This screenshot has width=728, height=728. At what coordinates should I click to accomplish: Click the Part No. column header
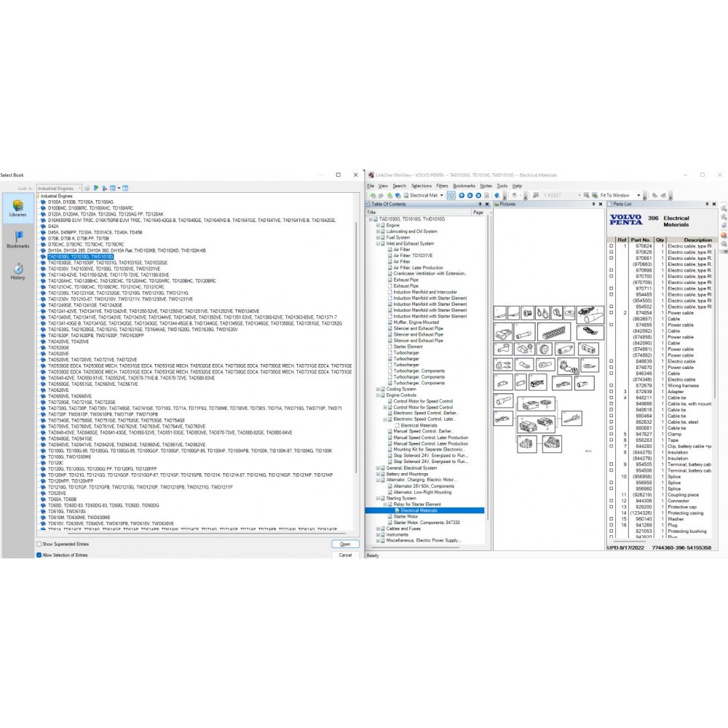pyautogui.click(x=641, y=240)
